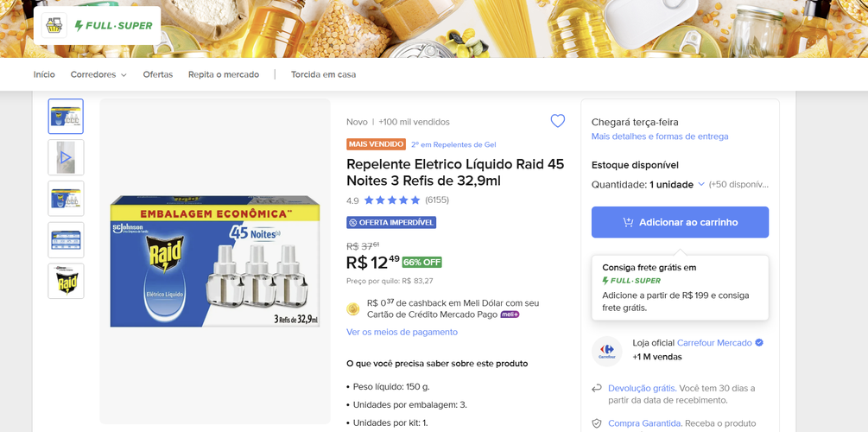
Task: Select the first product thumbnail
Action: pos(66,117)
